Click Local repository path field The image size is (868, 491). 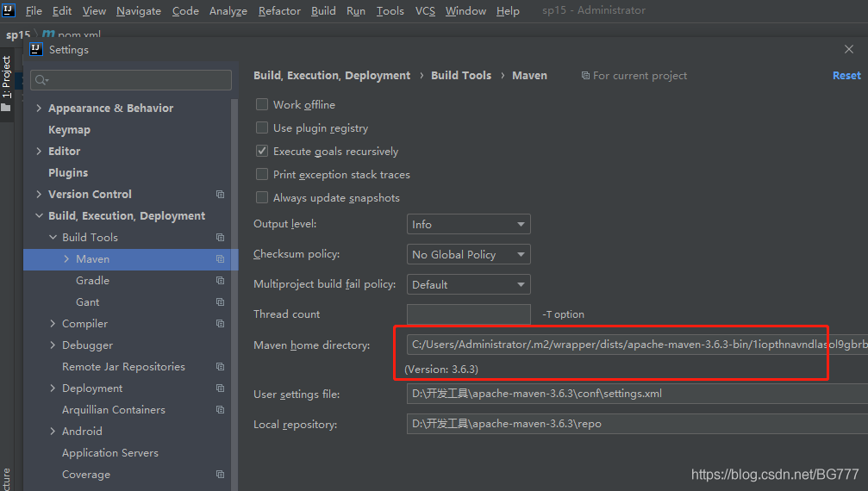(x=637, y=424)
